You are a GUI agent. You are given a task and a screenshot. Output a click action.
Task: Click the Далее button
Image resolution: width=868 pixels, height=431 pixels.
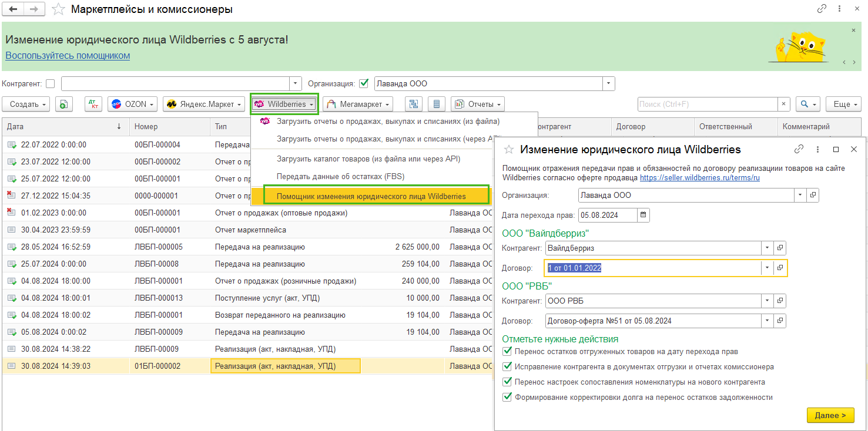point(830,415)
